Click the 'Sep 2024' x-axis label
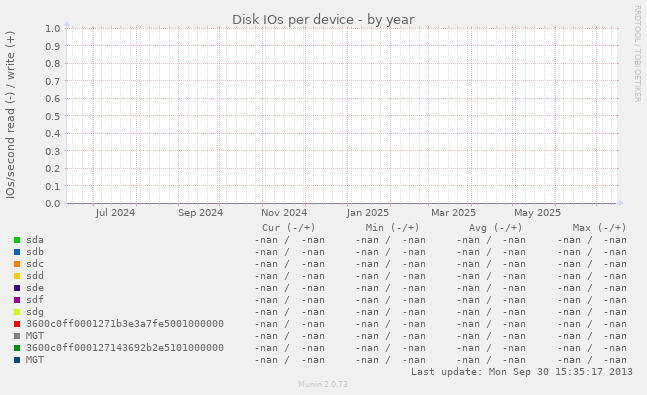 pos(200,213)
